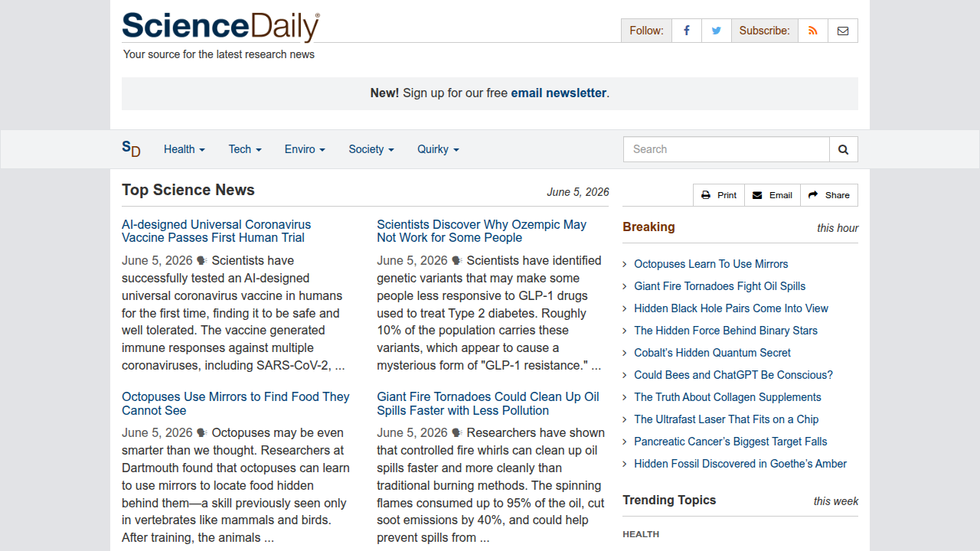Open AI-designed Universal Coronavirus Vaccine article
This screenshot has width=980, height=551.
(217, 231)
